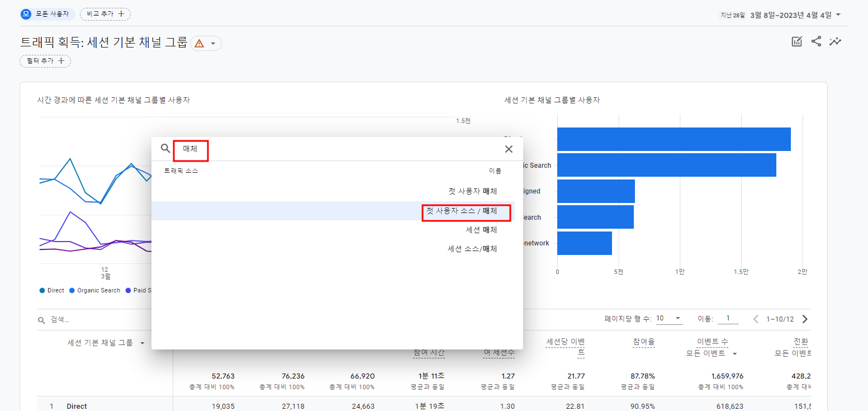Click the share report icon

coord(816,41)
